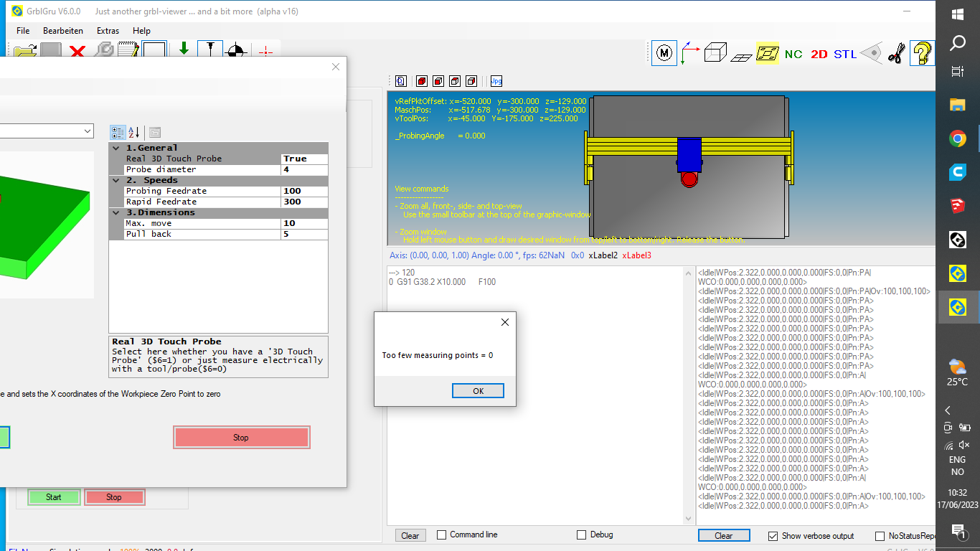Open help with yellow question mark
This screenshot has height=551, width=980.
point(922,54)
